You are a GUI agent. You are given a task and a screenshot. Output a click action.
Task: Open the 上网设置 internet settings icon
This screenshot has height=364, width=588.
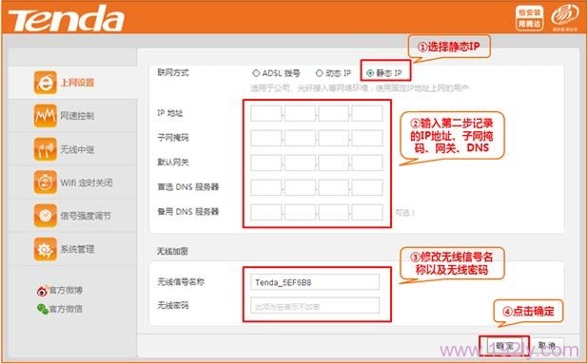[x=45, y=83]
